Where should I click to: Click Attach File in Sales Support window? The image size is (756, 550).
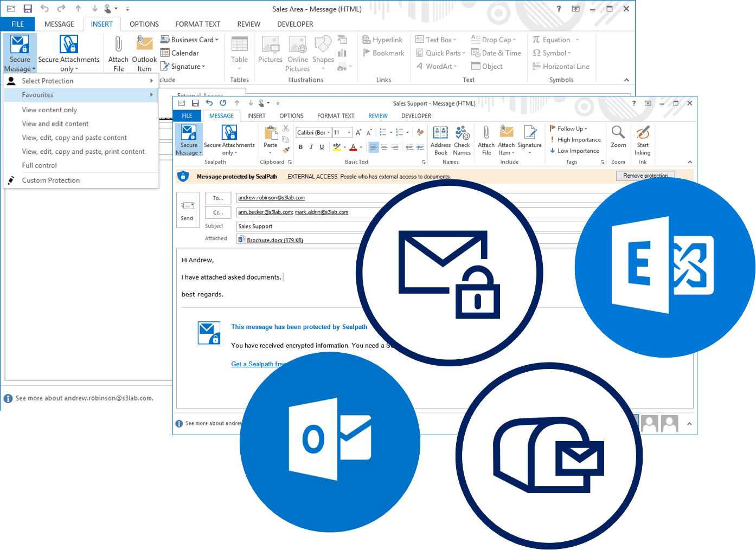click(x=486, y=140)
